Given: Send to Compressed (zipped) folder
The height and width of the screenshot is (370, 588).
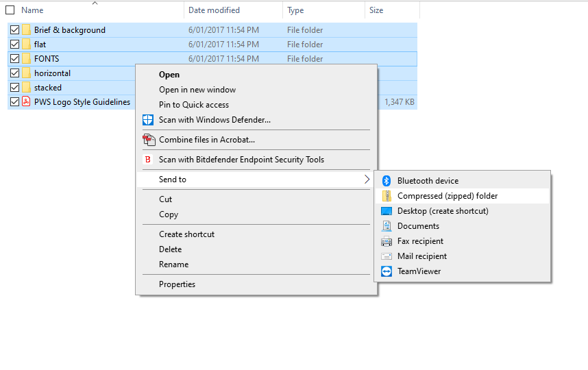Looking at the screenshot, I should pos(462,196).
